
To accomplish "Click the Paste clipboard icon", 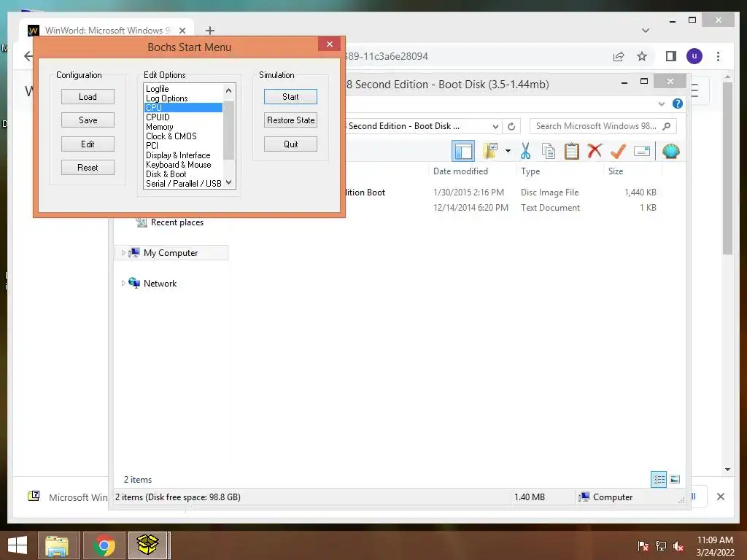I will pos(571,152).
